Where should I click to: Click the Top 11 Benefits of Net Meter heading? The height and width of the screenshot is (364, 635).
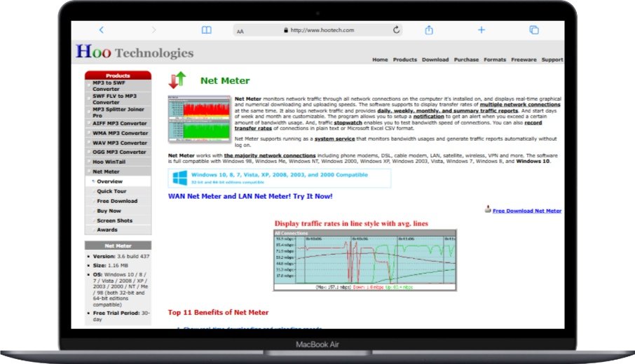tap(218, 312)
